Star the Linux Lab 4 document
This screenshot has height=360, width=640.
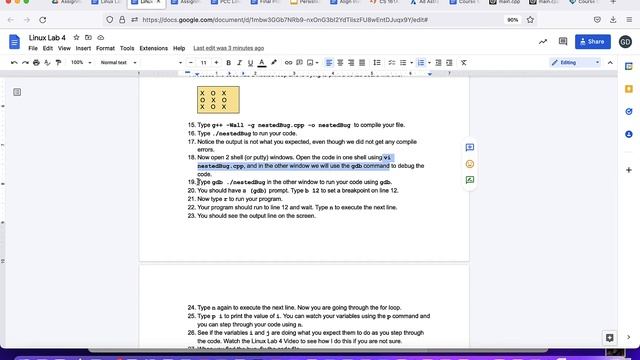click(76, 38)
